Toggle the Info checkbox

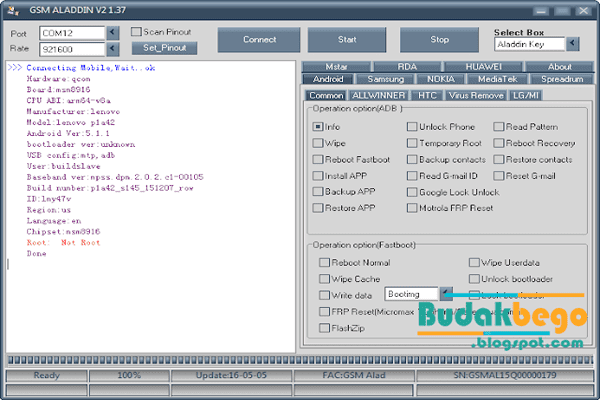click(x=318, y=127)
